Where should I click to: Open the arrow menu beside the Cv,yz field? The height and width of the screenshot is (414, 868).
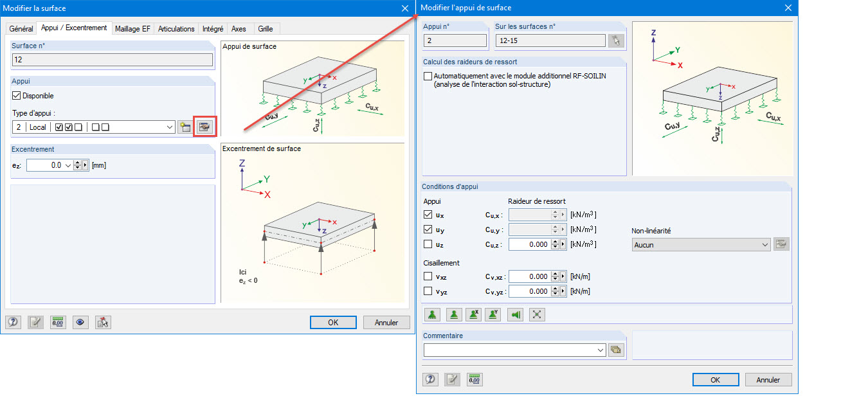[x=564, y=291]
